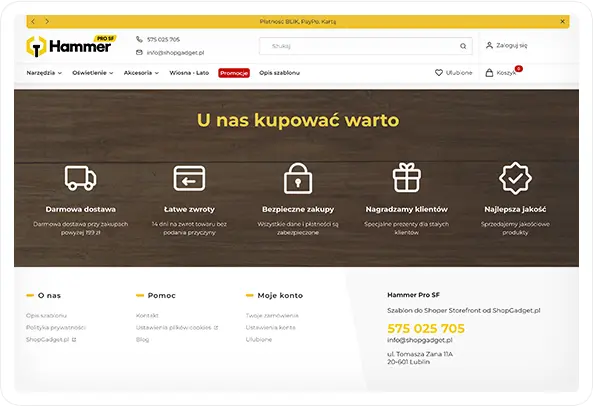Click Bezpieczne zakupy heading

pos(298,209)
